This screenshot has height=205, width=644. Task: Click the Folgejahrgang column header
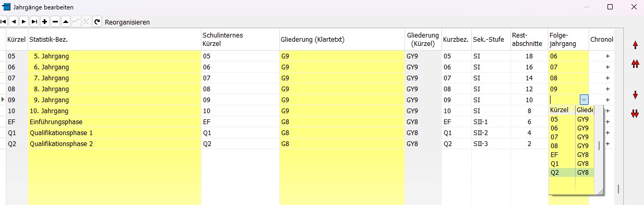568,40
